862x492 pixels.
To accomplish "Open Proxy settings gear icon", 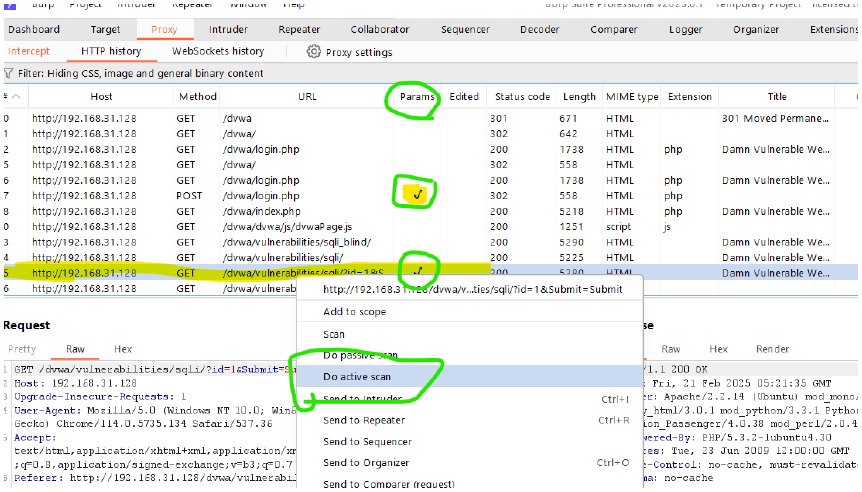I will (313, 52).
